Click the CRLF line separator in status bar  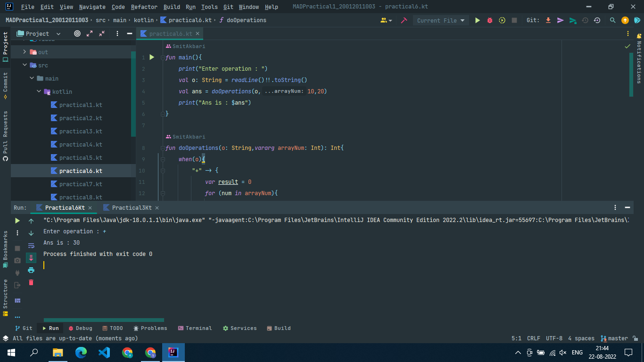coord(534,338)
